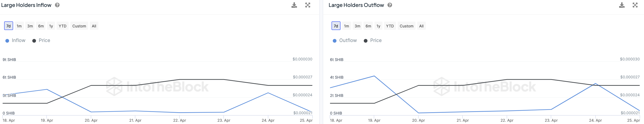Select 1m range on Inflow chart

[x=19, y=26]
